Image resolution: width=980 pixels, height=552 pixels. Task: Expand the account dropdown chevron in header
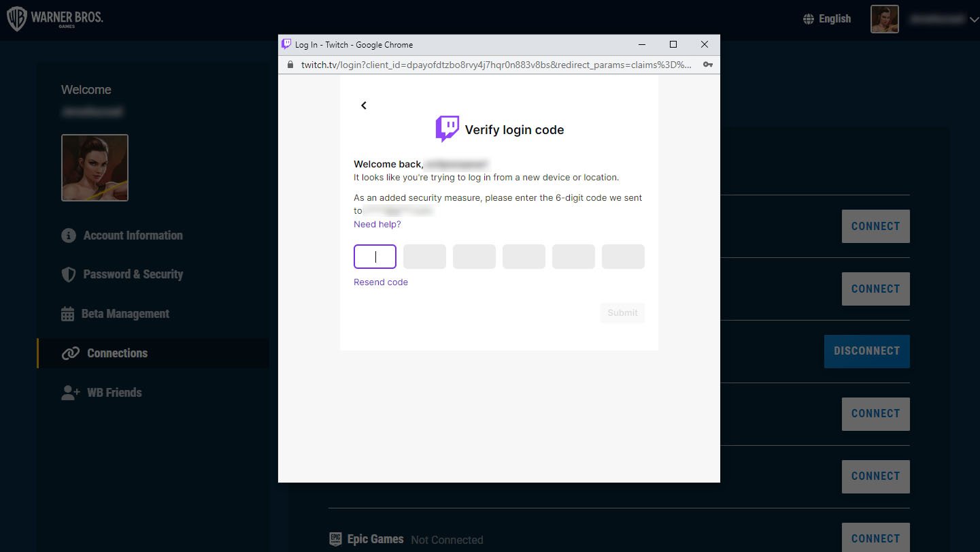click(x=974, y=20)
